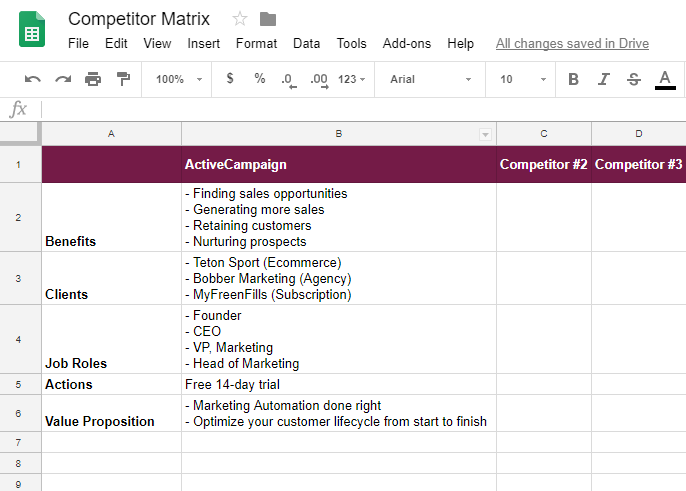Image resolution: width=686 pixels, height=491 pixels.
Task: Select the Benefits label cell
Action: click(112, 217)
